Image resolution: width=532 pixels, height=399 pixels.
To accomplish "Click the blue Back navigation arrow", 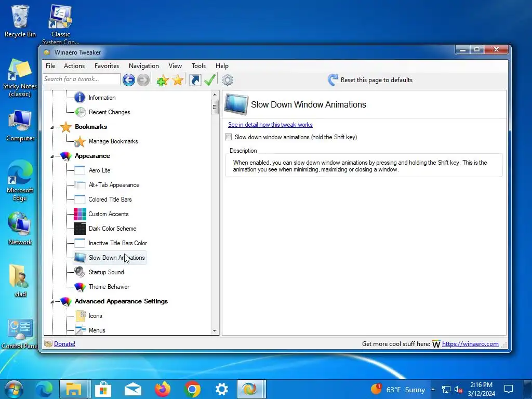I will click(129, 80).
